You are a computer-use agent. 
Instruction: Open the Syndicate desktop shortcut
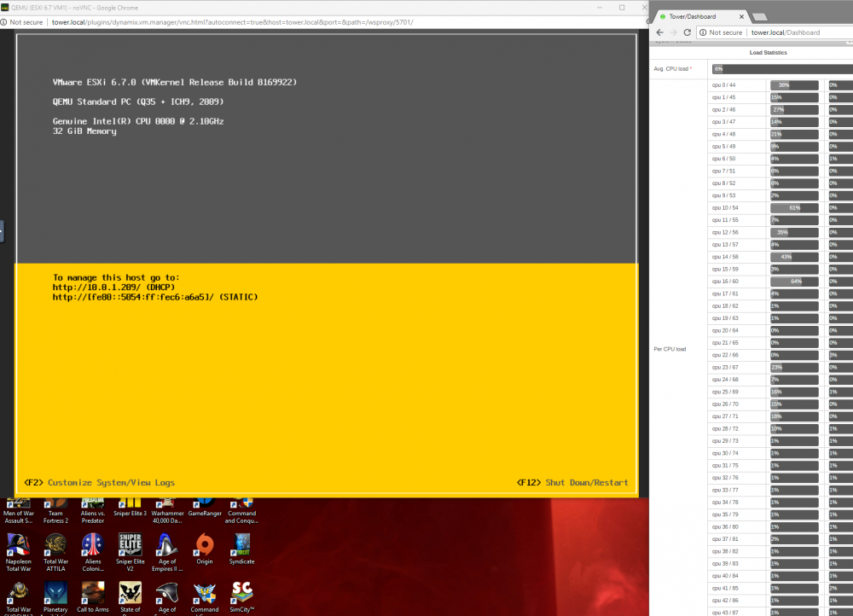click(241, 549)
